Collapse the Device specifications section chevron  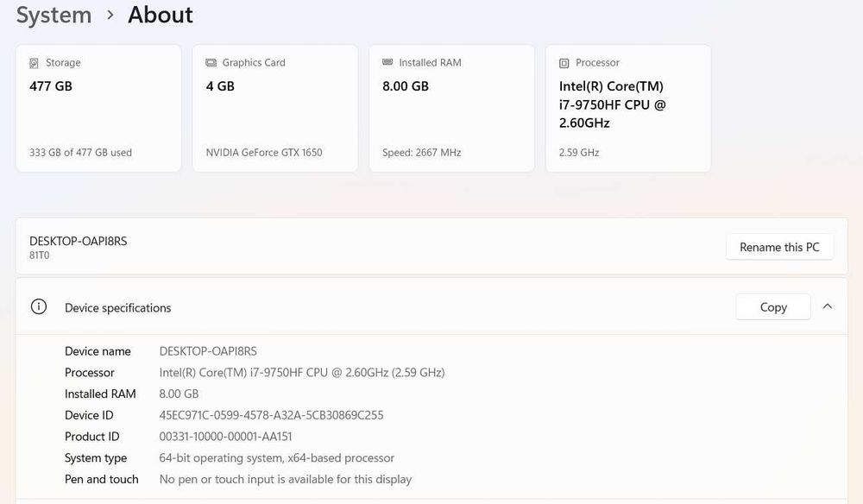tap(828, 306)
